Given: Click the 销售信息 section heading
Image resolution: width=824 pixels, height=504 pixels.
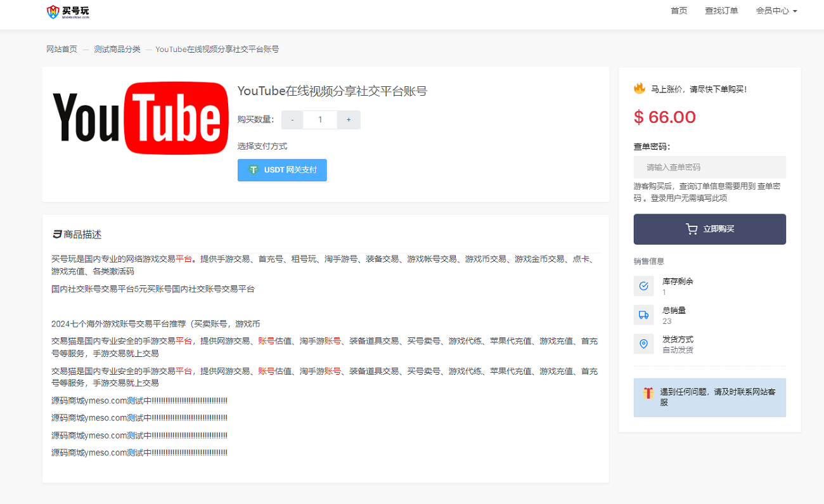Looking at the screenshot, I should tap(649, 261).
